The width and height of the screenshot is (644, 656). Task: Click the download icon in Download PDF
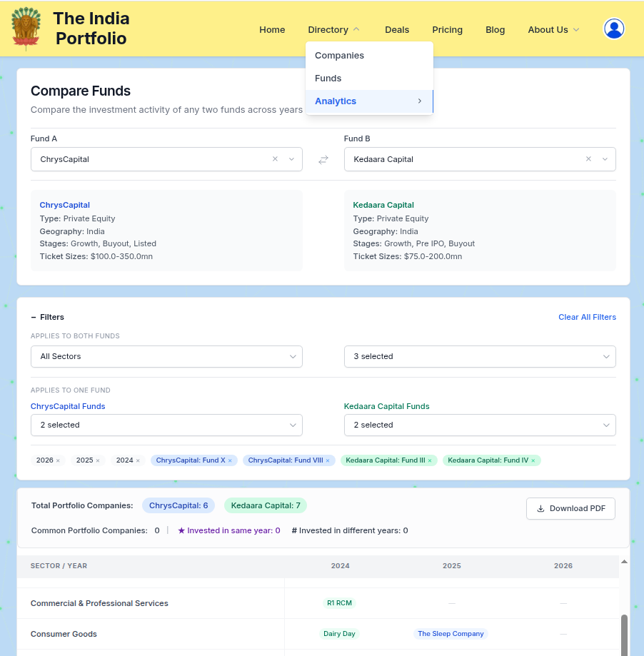(540, 508)
